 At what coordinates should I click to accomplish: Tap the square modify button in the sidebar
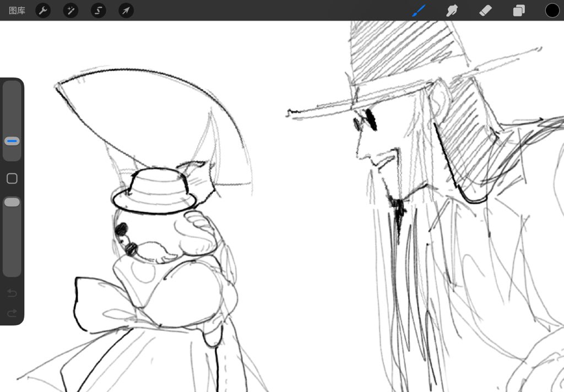12,178
